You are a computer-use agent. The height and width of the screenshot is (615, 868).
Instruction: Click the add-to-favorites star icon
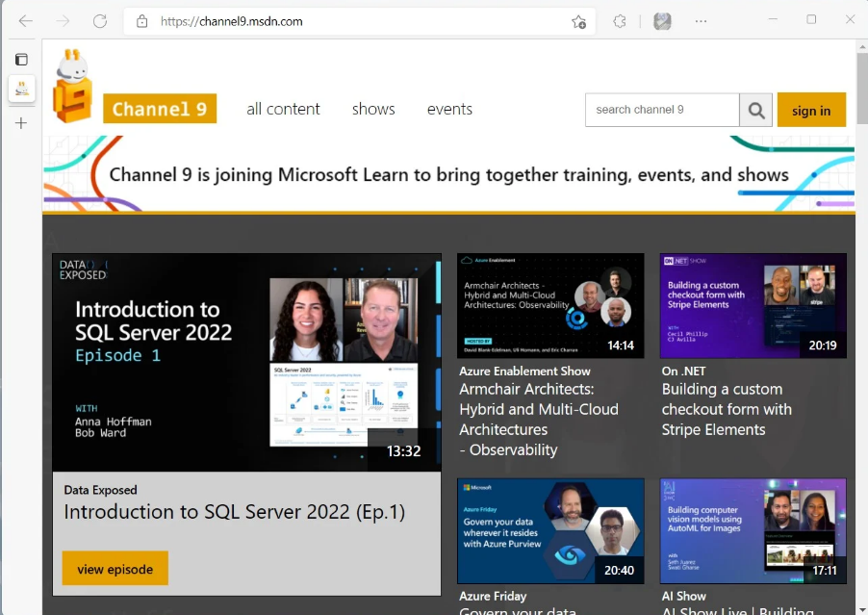point(578,20)
